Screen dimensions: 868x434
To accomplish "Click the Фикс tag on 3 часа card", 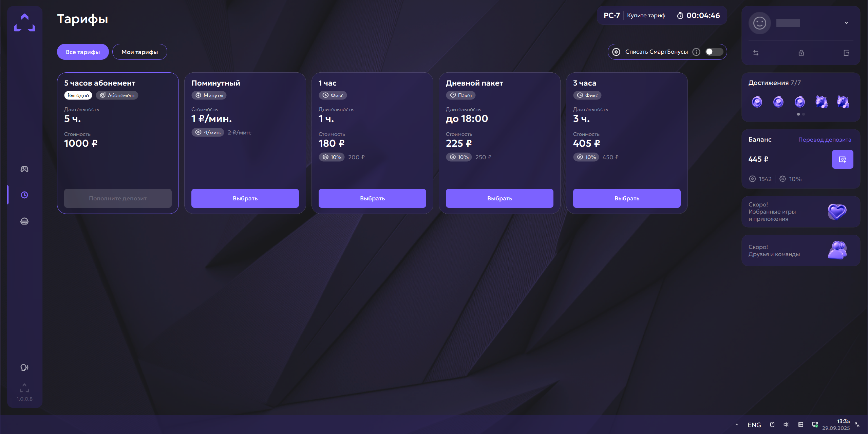I will [x=587, y=95].
